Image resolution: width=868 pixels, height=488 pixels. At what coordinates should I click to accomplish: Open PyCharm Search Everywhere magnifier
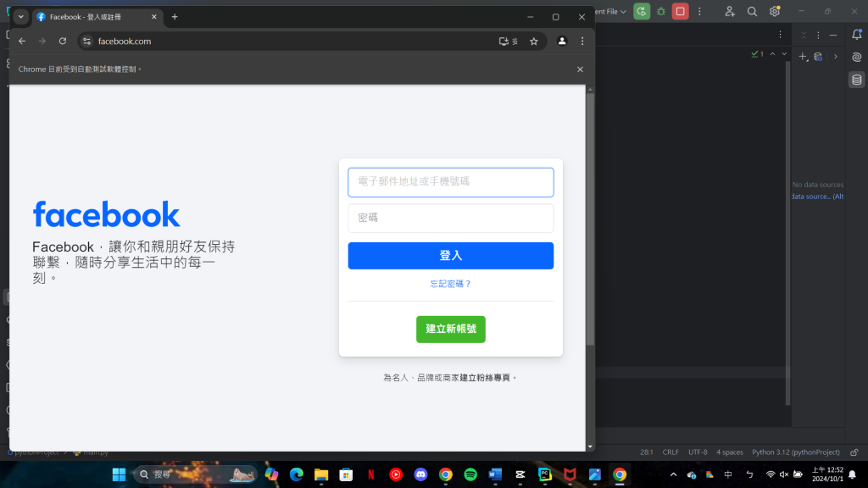coord(752,11)
